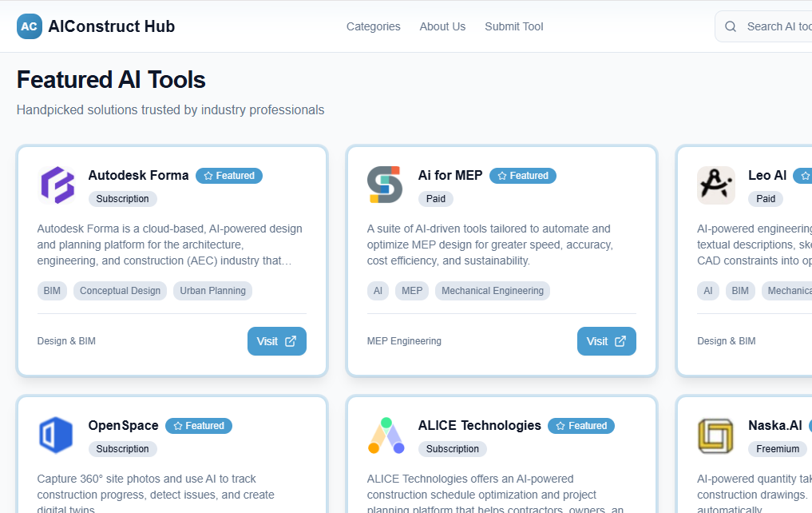Click the Featured badge beside OpenSpace
Screen dimensions: 812x513
click(x=199, y=426)
